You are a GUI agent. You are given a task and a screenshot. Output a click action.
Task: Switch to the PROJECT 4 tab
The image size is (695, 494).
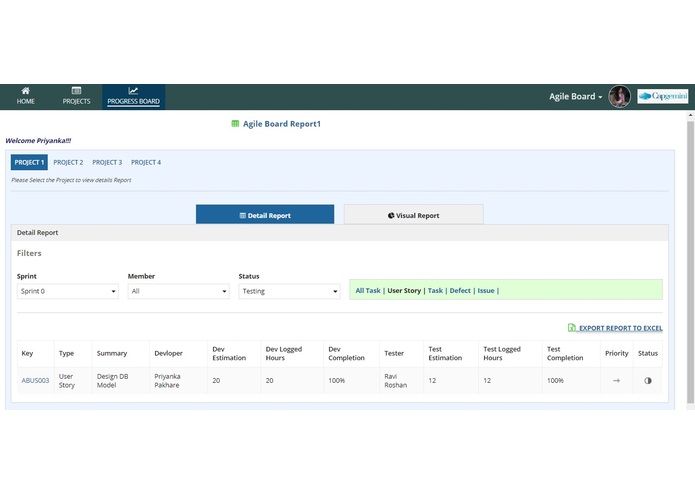pyautogui.click(x=146, y=163)
